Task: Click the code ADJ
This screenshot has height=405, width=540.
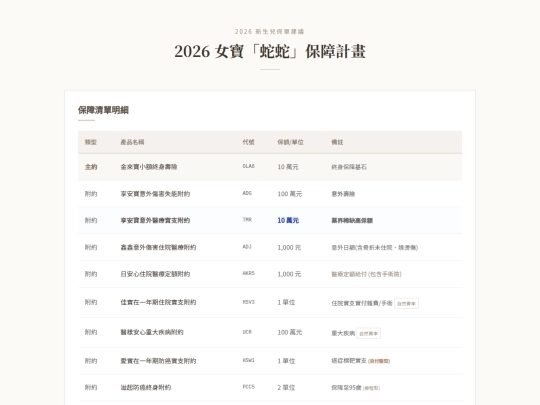Action: point(247,247)
